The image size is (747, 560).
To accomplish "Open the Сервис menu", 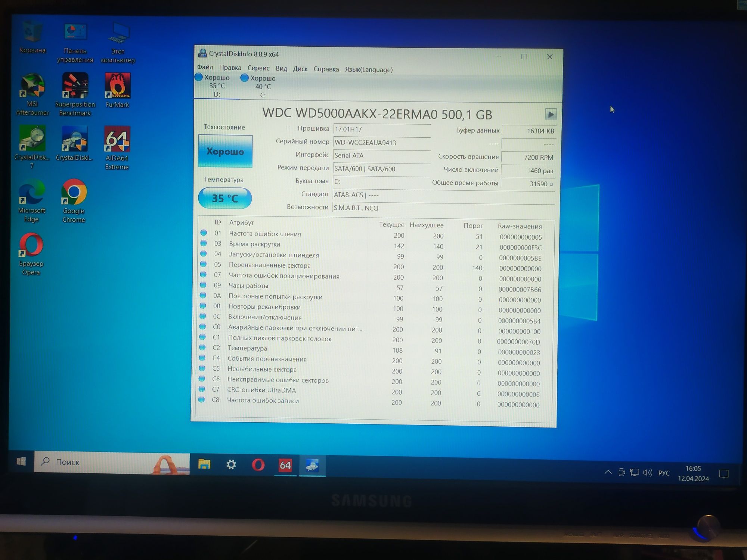I will point(258,68).
